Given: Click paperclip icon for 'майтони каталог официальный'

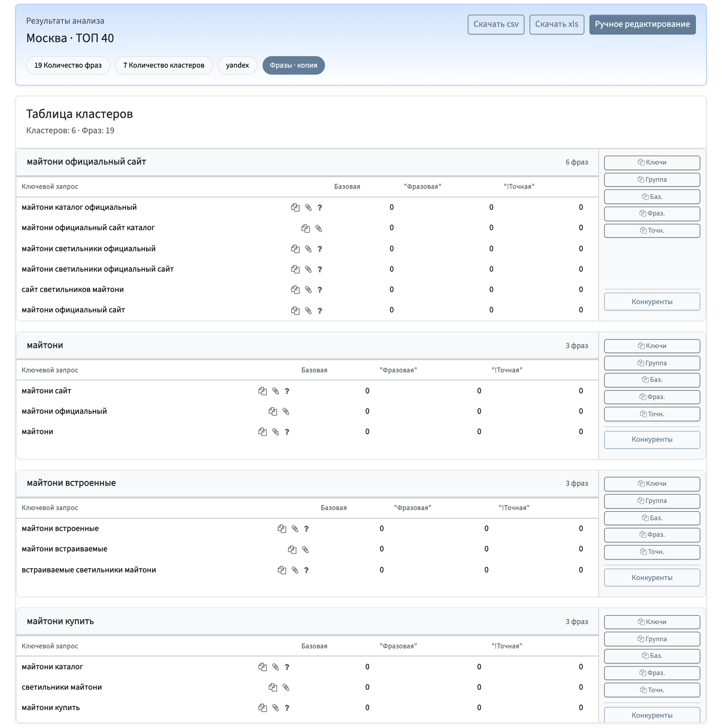Looking at the screenshot, I should coord(308,208).
